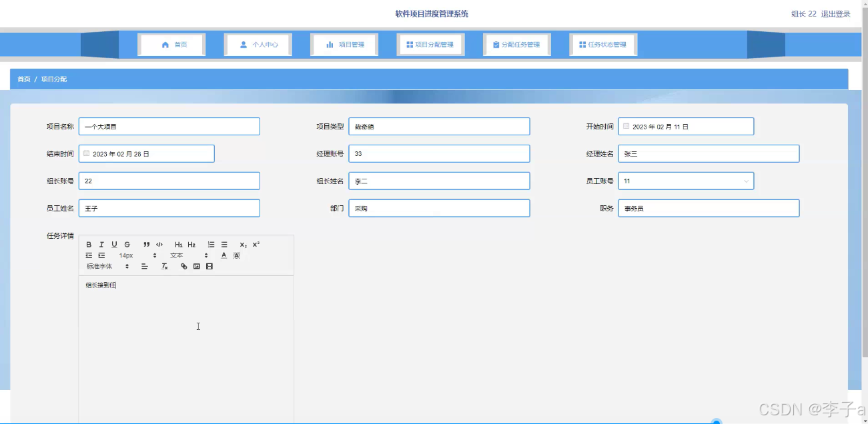Image resolution: width=868 pixels, height=424 pixels.
Task: Toggle bold formatting in the editor
Action: coord(89,245)
